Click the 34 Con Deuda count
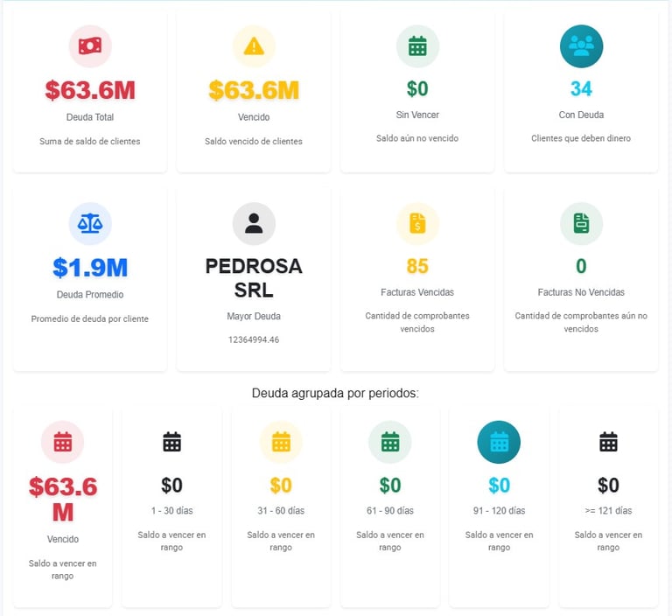 (x=581, y=88)
